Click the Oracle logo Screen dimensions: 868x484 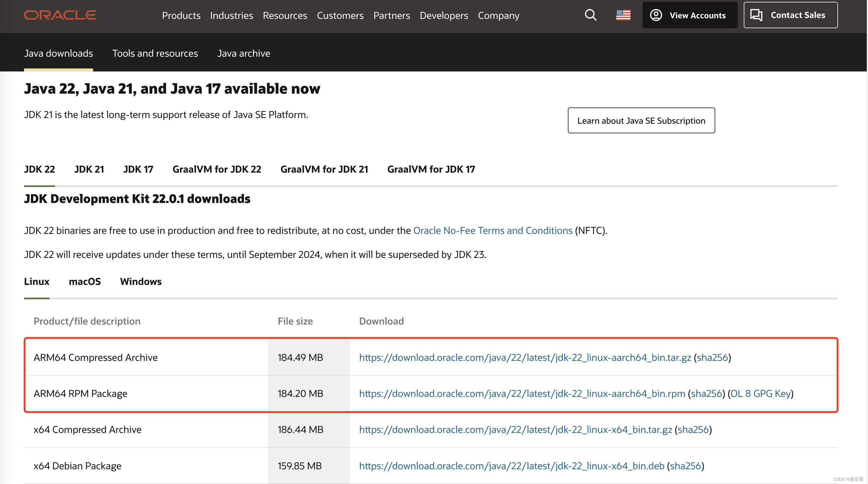[x=60, y=15]
